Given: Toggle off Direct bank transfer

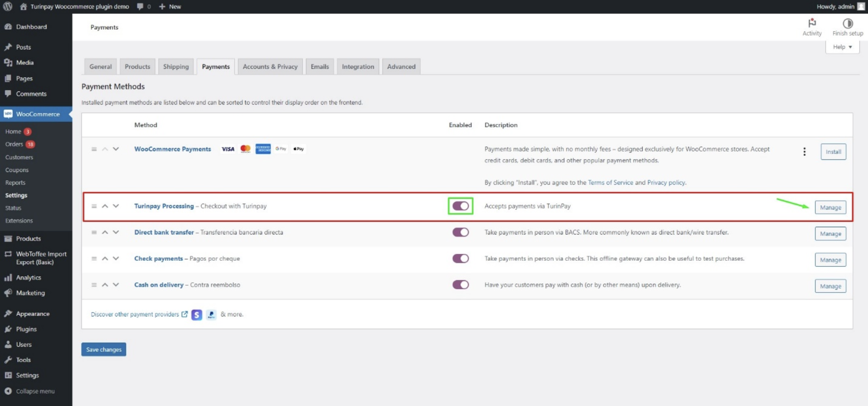Looking at the screenshot, I should click(x=460, y=232).
